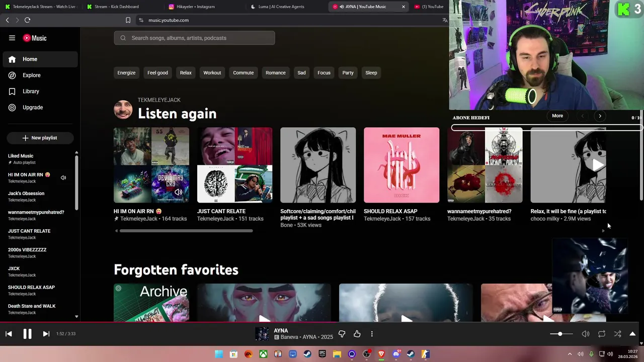Close the AYNA YouTube Music tab
644x362 pixels.
(x=403, y=7)
